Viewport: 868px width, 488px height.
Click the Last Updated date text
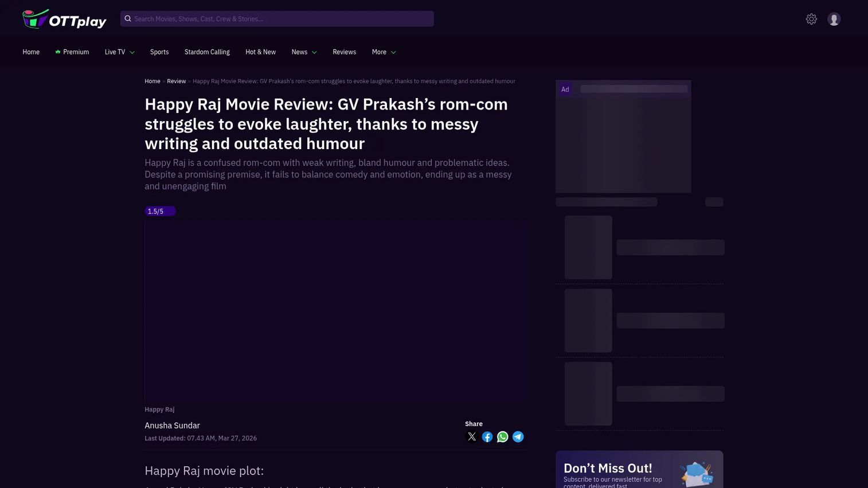coord(201,438)
